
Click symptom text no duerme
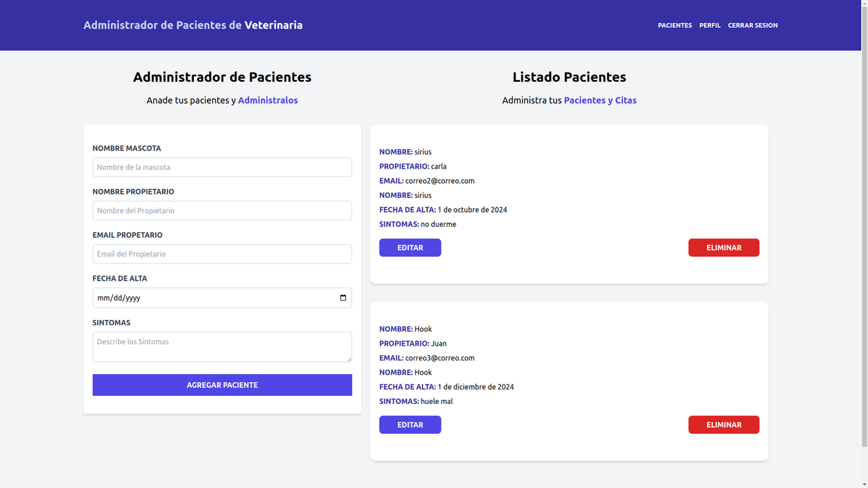click(439, 224)
